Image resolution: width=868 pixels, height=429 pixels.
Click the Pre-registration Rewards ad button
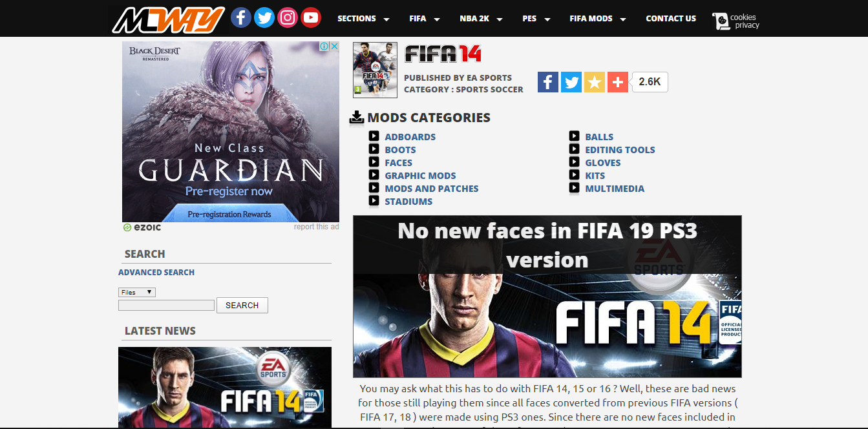click(229, 214)
